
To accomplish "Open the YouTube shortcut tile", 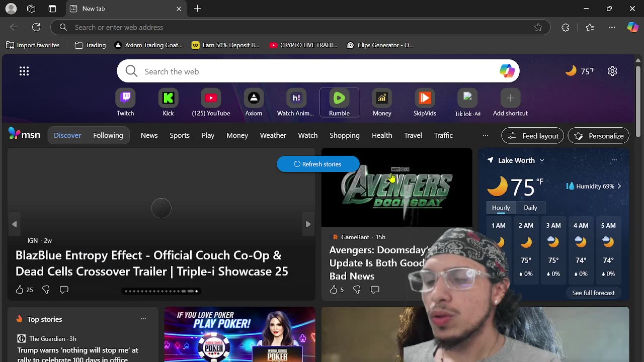I will pyautogui.click(x=211, y=103).
